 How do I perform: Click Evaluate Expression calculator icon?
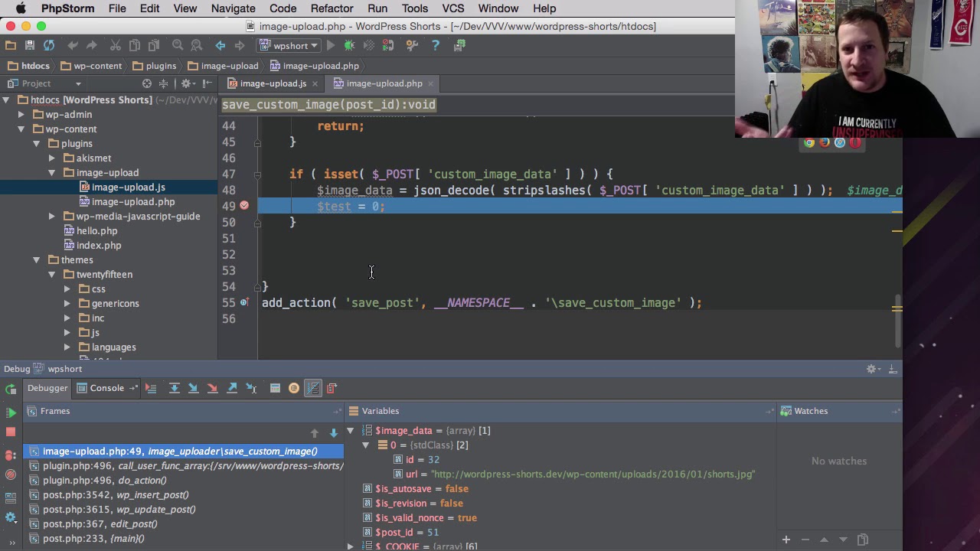(275, 389)
